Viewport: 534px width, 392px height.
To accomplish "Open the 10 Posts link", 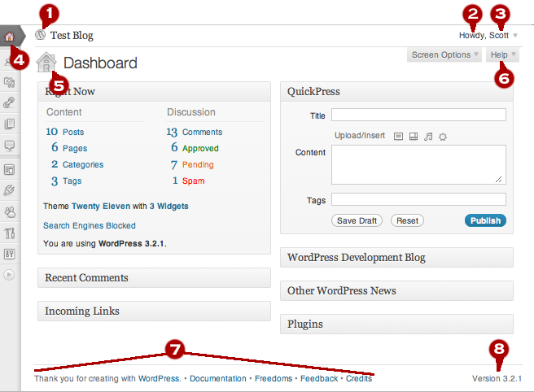I will click(65, 132).
